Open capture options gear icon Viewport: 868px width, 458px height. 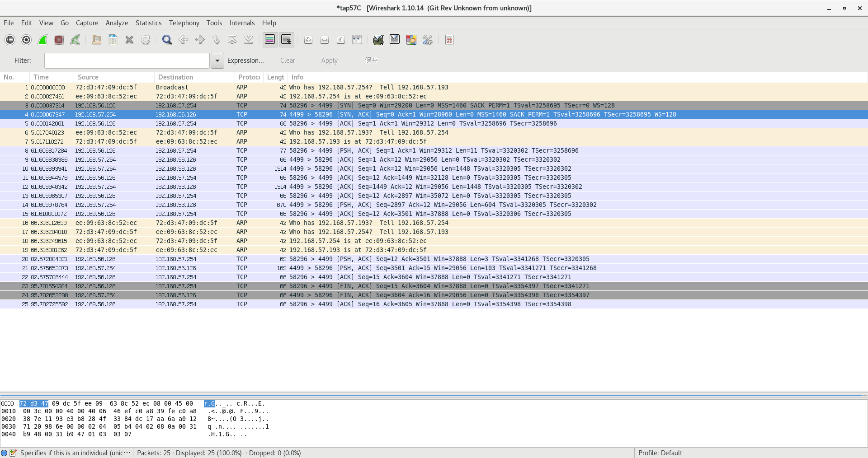pyautogui.click(x=26, y=40)
